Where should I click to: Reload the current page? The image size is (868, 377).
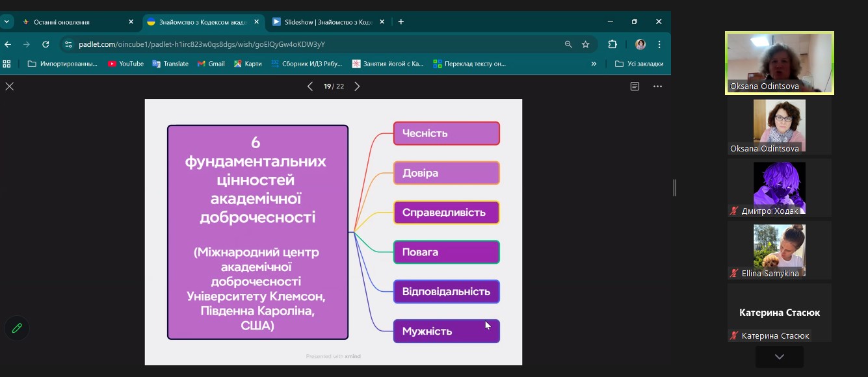pos(46,44)
